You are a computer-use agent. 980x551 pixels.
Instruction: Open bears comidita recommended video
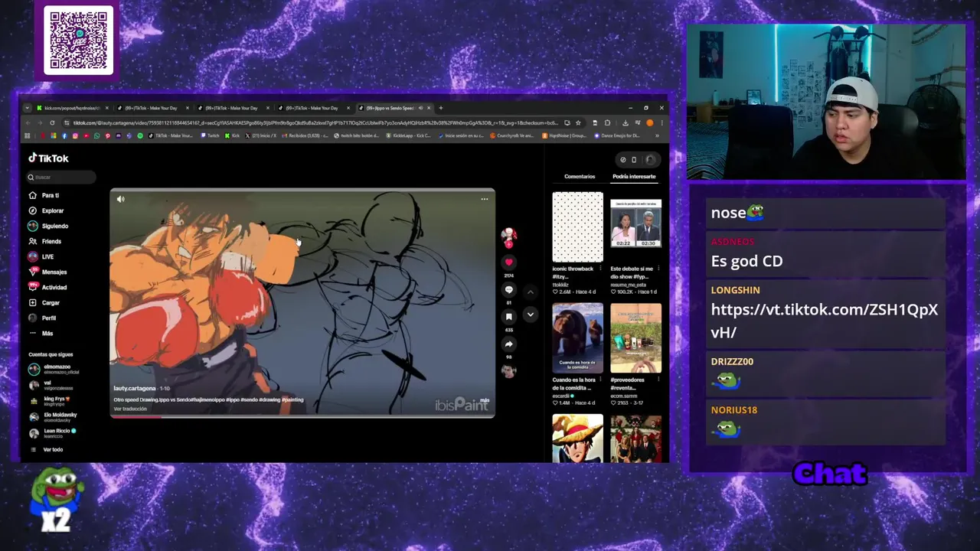(577, 337)
